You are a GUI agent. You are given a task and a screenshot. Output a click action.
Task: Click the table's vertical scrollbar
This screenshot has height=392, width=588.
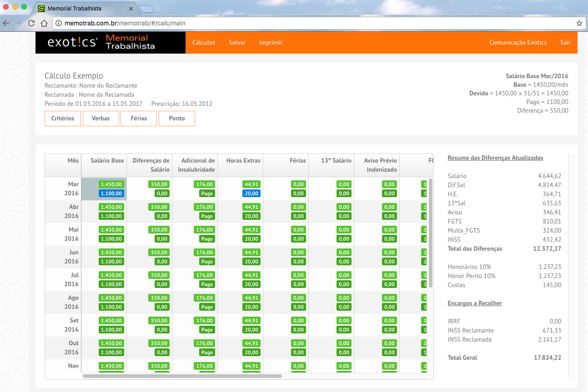430,233
